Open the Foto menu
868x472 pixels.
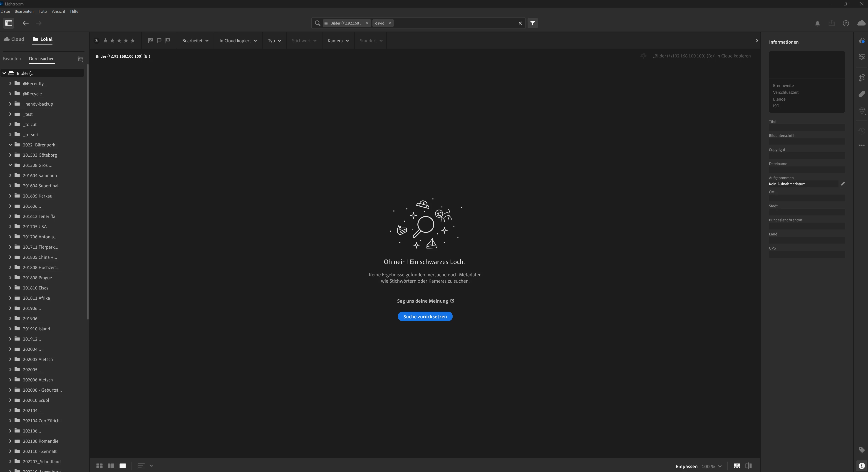[x=42, y=11]
